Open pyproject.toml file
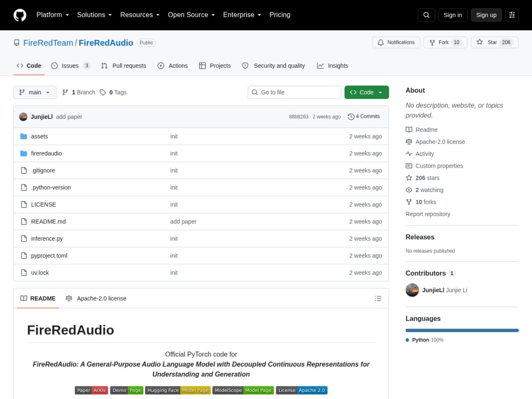 pos(49,256)
